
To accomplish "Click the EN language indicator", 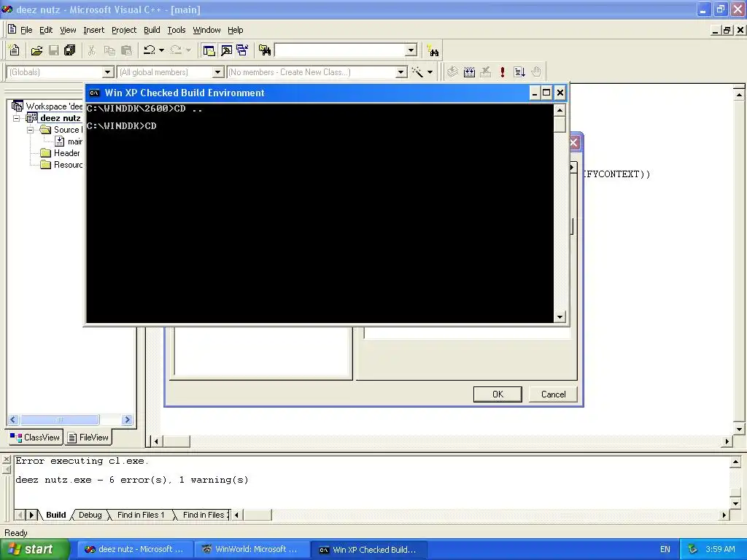I will coord(665,549).
